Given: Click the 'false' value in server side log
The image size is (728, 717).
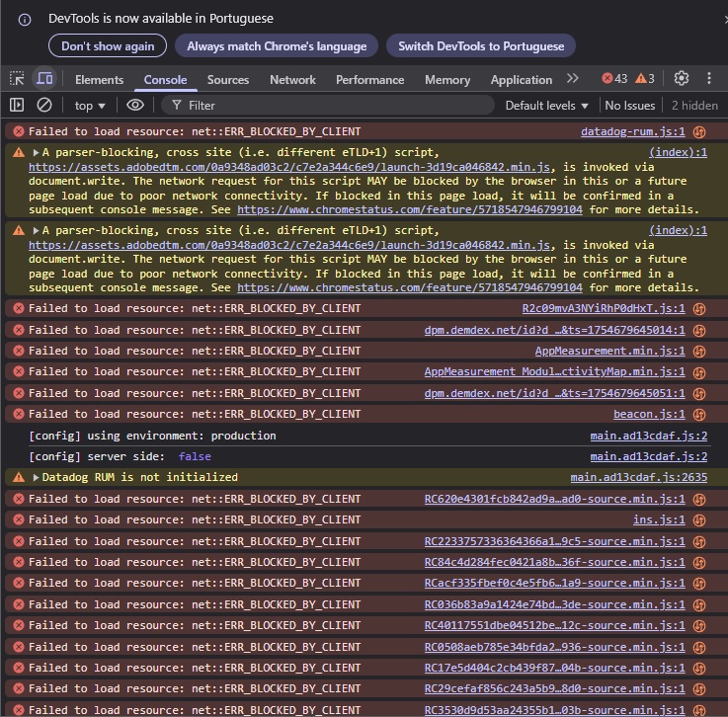Looking at the screenshot, I should click(195, 456).
